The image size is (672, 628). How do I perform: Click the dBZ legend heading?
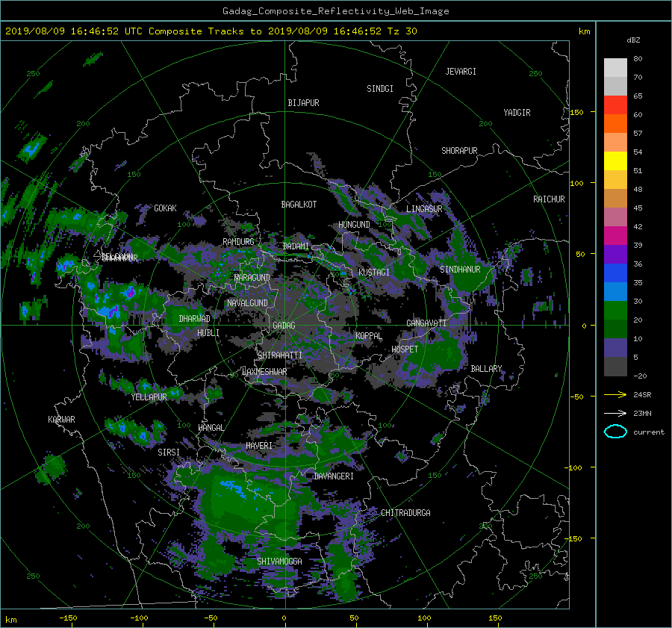click(633, 40)
